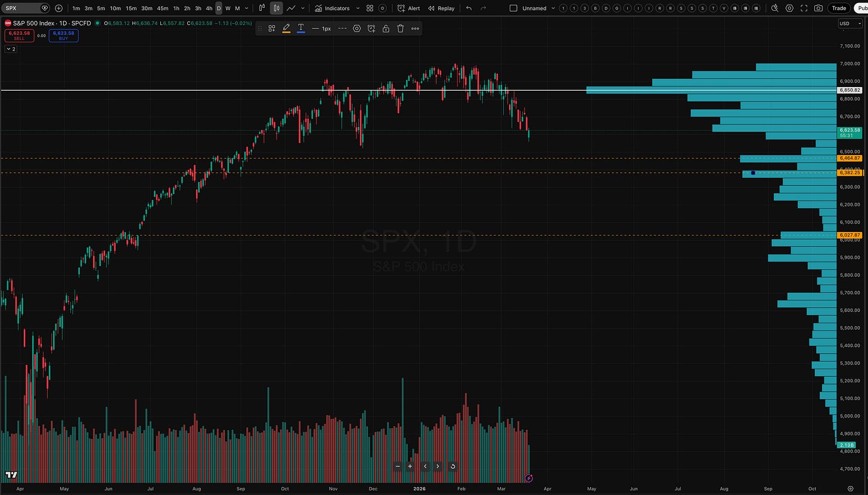868x495 pixels.
Task: Select the bars chart style icon
Action: coord(262,8)
